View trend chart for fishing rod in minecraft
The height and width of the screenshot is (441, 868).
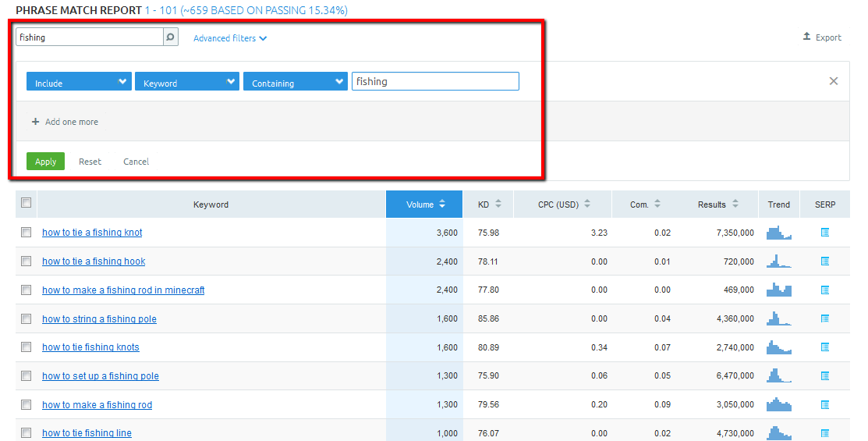point(779,290)
